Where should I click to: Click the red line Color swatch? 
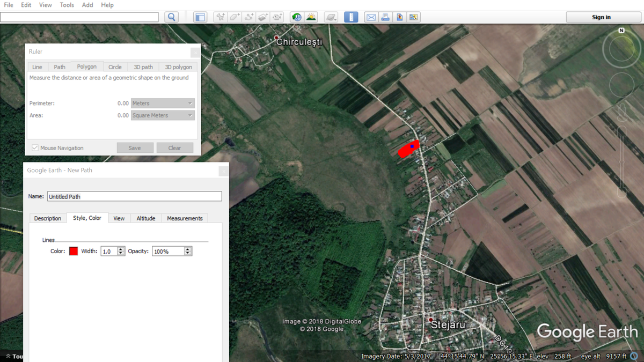click(x=73, y=251)
